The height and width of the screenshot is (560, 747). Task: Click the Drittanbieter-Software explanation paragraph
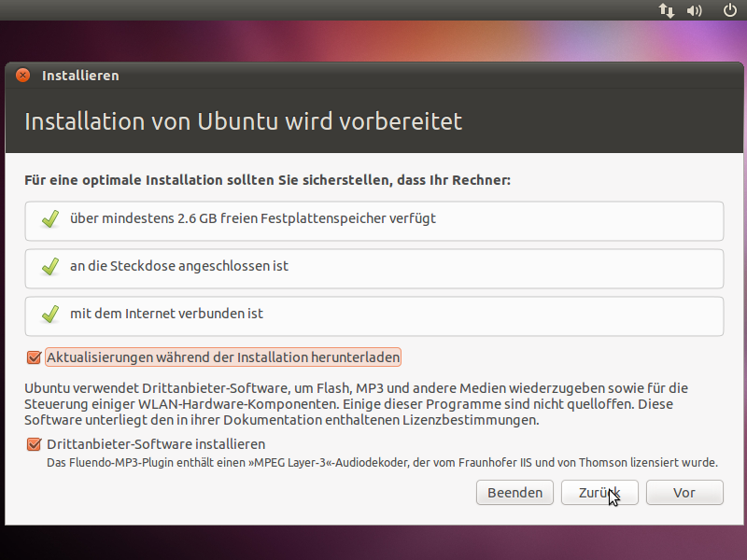(357, 404)
